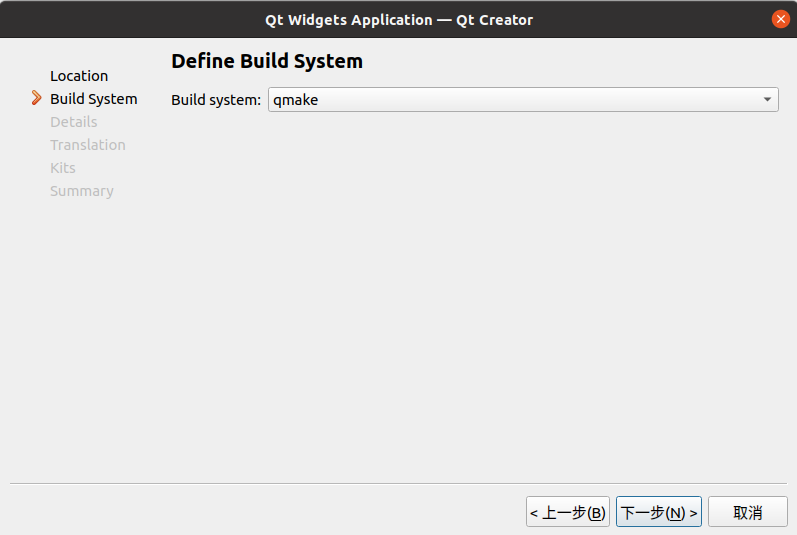The height and width of the screenshot is (535, 797).
Task: Select the Build System wizard step
Action: [94, 99]
